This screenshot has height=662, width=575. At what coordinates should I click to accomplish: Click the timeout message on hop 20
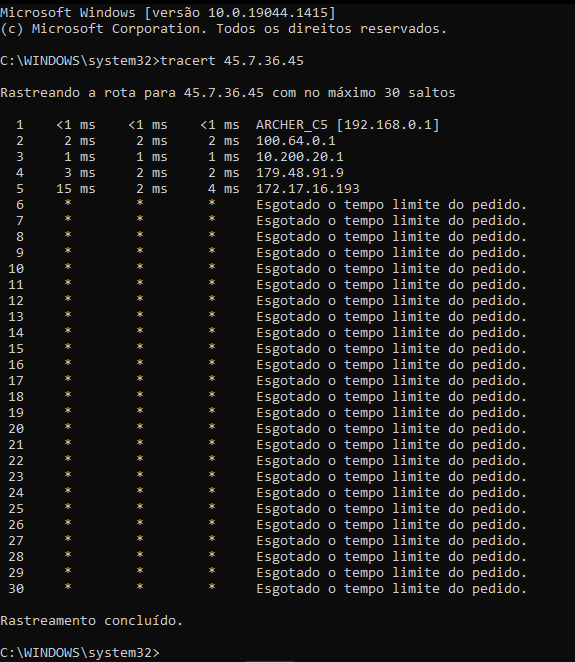[391, 429]
